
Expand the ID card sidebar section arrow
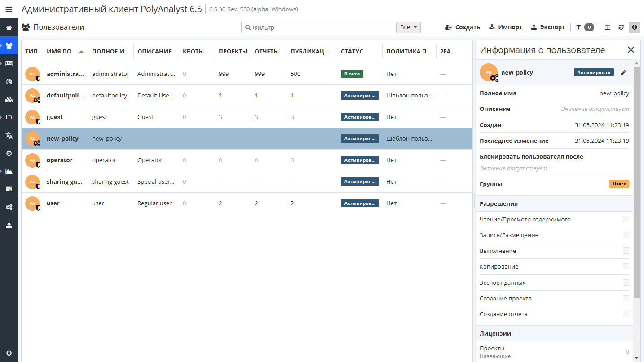[2, 63]
